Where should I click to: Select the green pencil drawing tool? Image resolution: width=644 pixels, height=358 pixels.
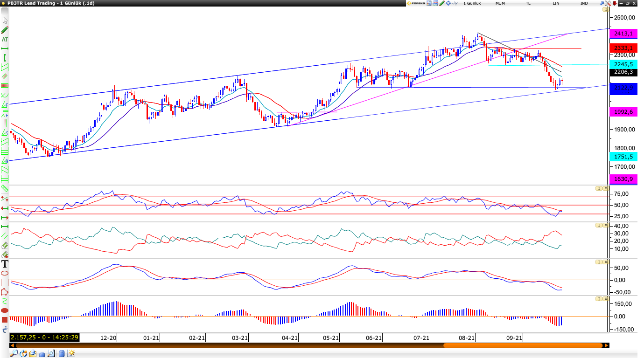click(5, 30)
